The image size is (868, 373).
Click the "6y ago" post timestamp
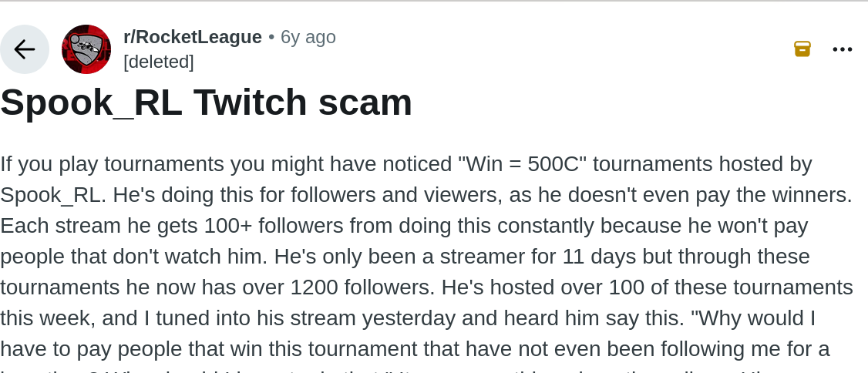308,37
